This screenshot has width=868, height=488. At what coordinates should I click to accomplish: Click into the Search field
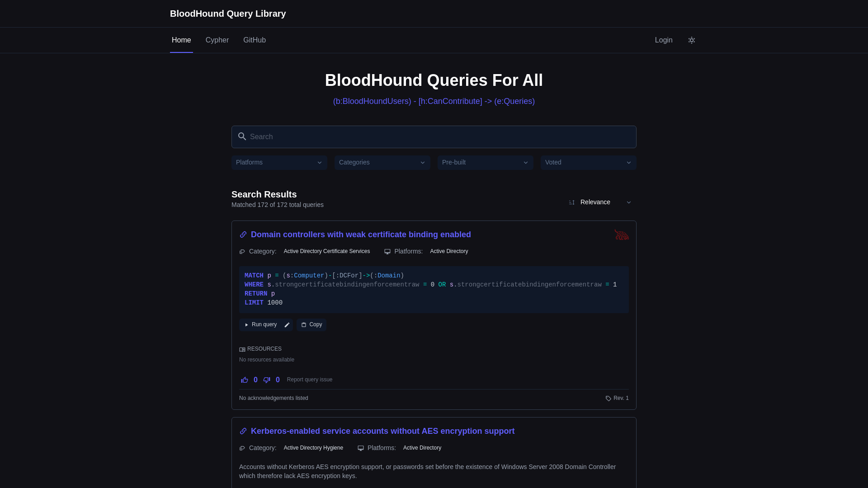(x=434, y=137)
